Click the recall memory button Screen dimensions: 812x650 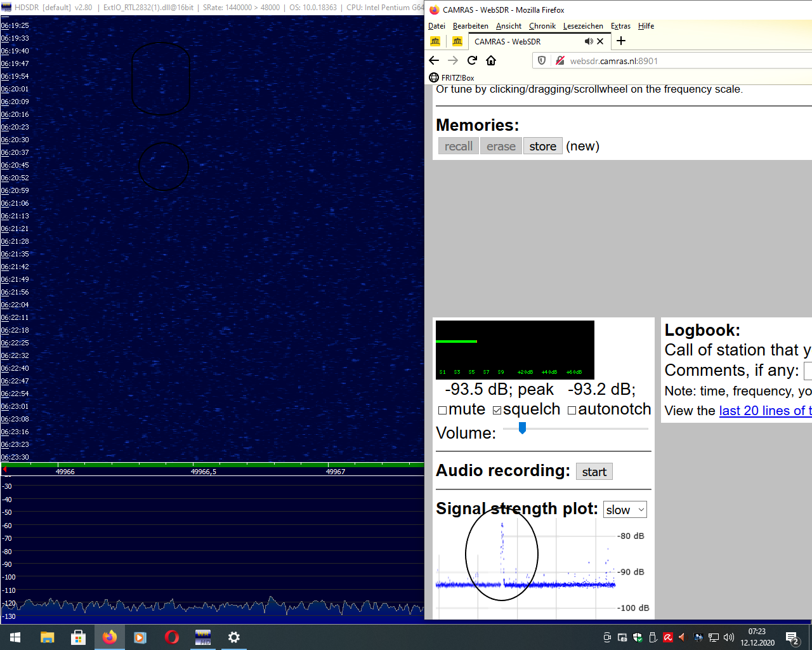coord(459,146)
